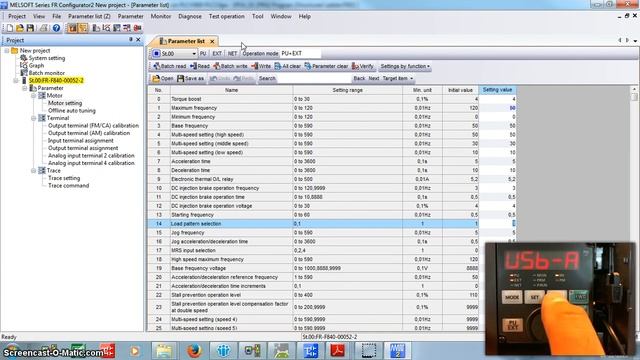Click the Read parameter icon button
Viewport: 640px width, 360px height.
200,66
